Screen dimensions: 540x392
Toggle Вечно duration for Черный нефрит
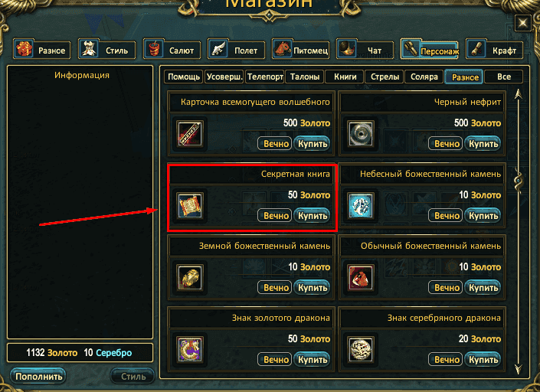tap(447, 143)
